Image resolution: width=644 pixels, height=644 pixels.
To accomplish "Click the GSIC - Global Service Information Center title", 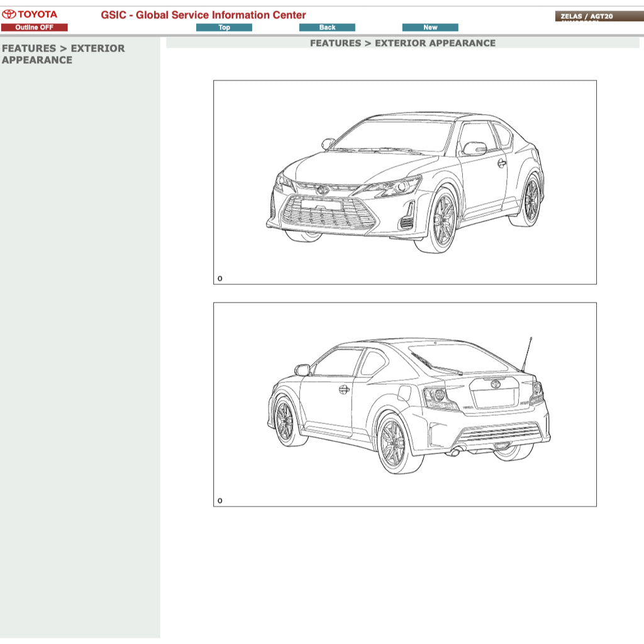I will 203,15.
